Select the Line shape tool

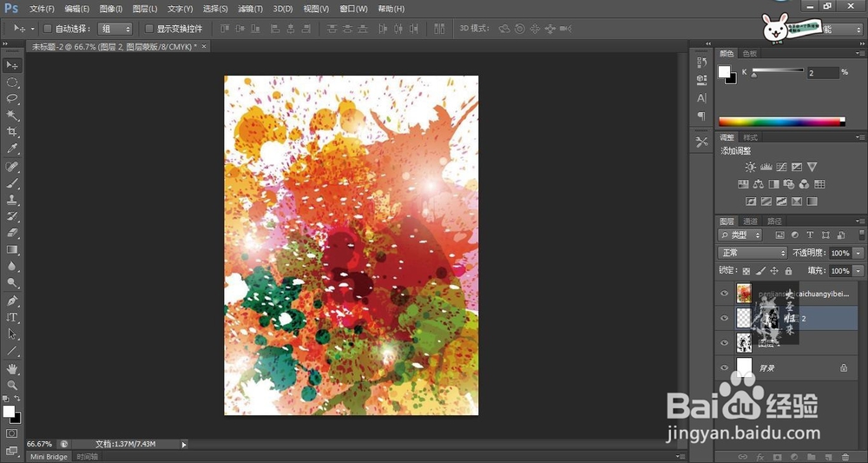(12, 351)
